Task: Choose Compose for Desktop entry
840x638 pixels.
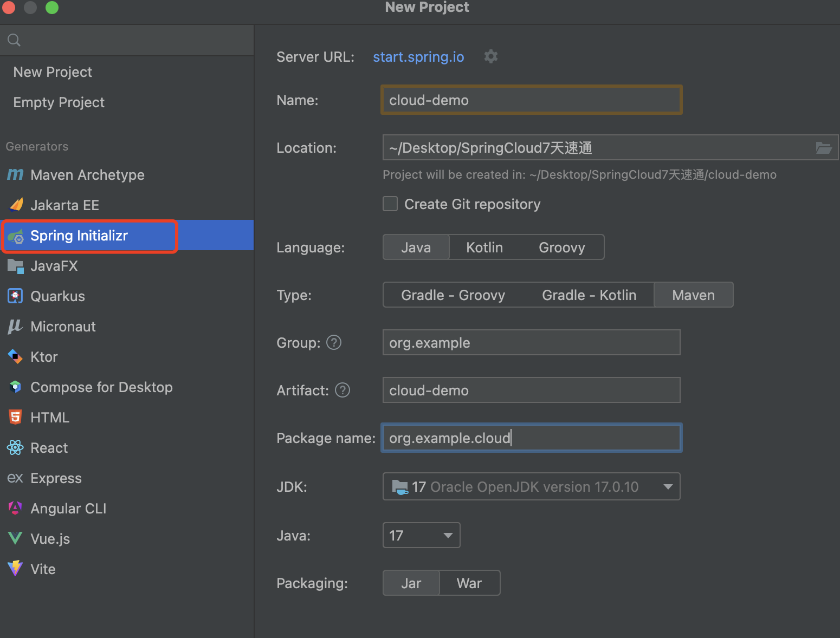Action: [127, 387]
